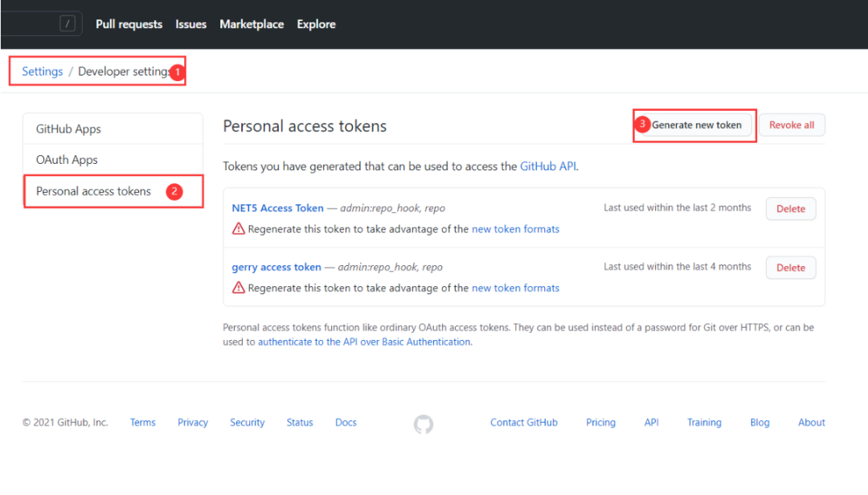Click the Revoke all button
This screenshot has height=495, width=868.
(x=792, y=125)
